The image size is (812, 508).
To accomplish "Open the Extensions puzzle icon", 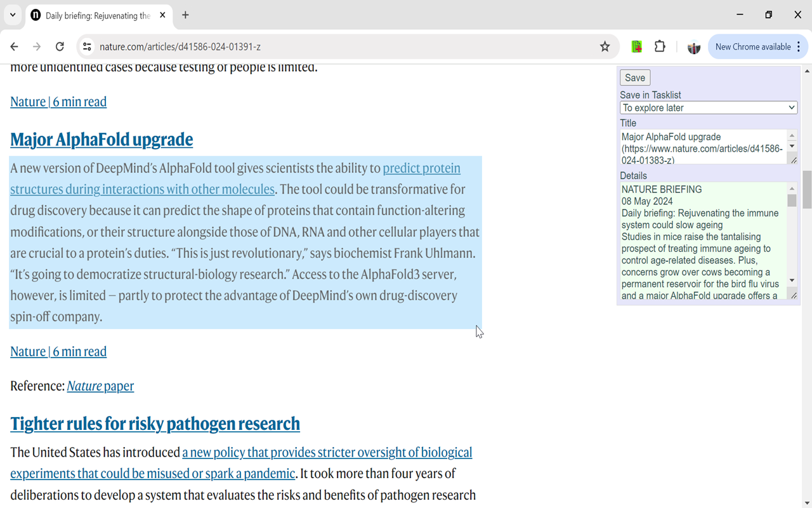I will [660, 46].
